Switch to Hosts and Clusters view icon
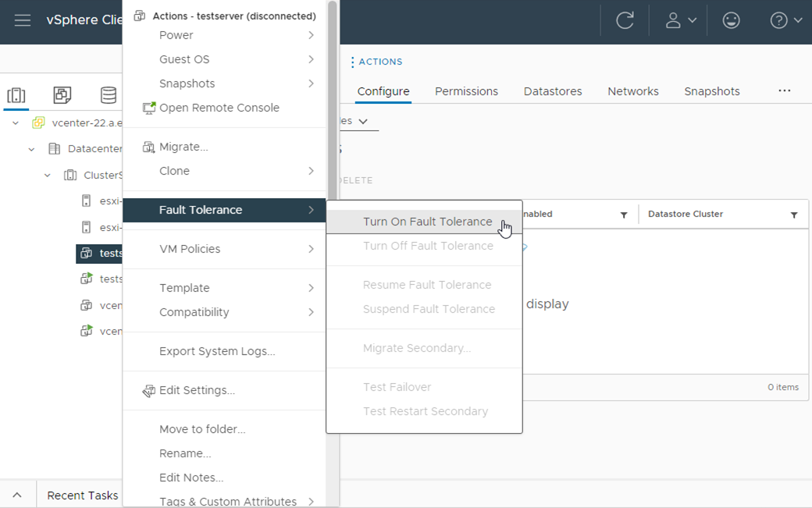 tap(16, 95)
